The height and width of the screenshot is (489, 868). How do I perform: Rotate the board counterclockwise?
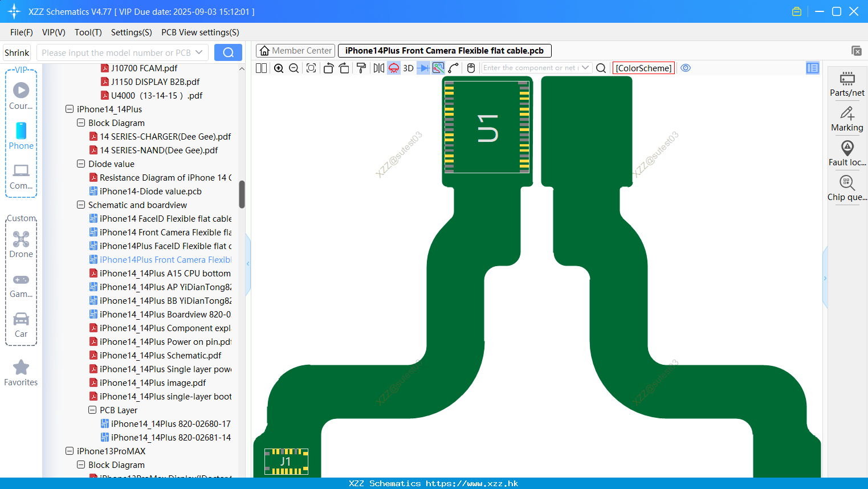[328, 68]
